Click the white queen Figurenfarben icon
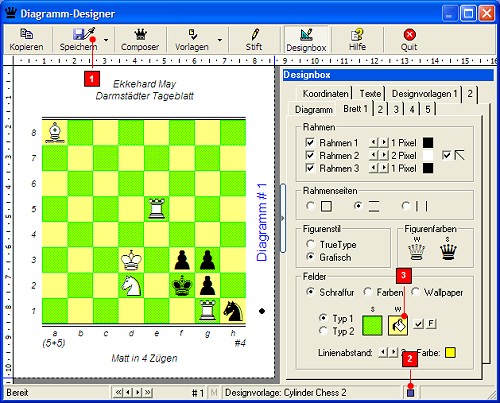 pyautogui.click(x=416, y=252)
